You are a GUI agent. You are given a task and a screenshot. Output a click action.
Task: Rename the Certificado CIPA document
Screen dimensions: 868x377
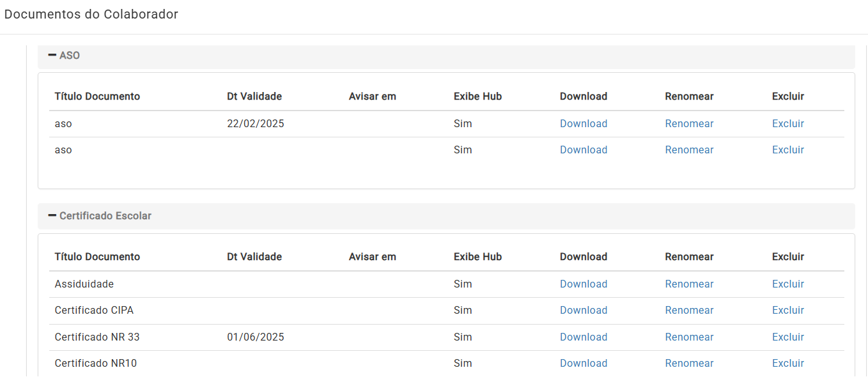pos(689,311)
